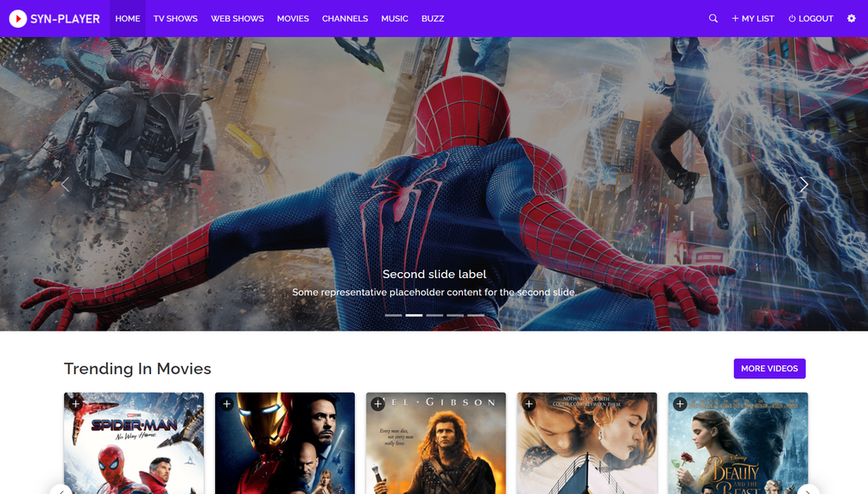Screen dimensions: 868x494
Task: Go to the previous carousel slide
Action: 66,185
